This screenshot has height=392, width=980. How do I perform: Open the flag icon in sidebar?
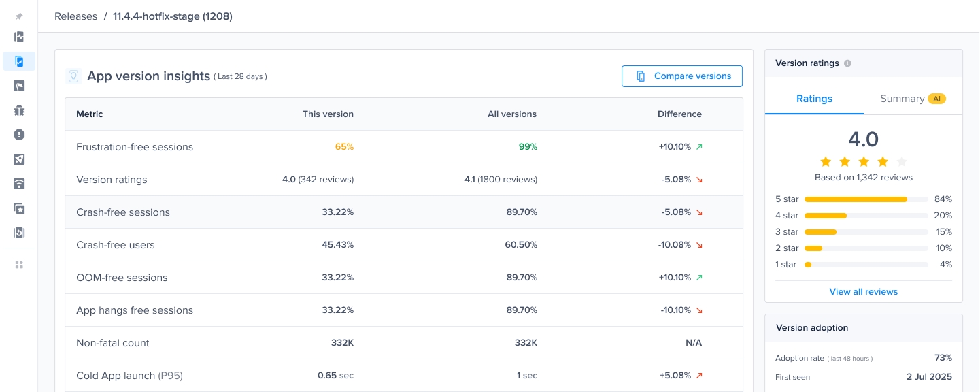(x=19, y=86)
